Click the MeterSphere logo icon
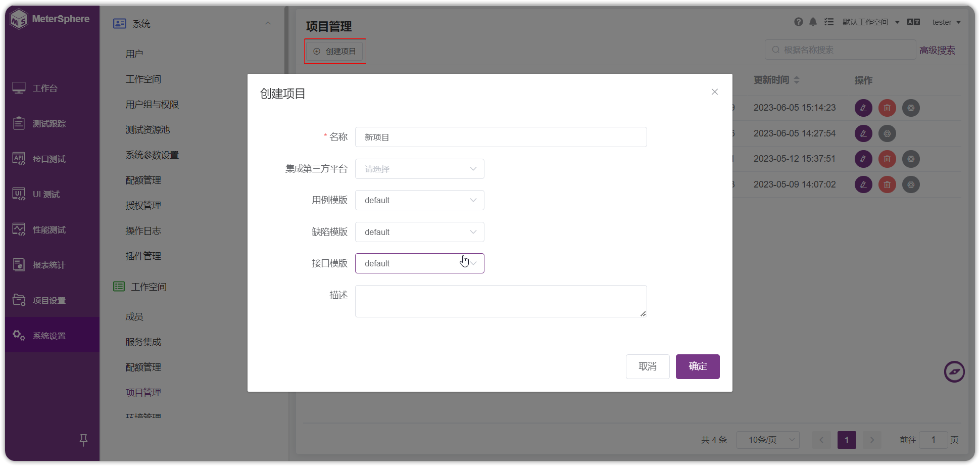980x466 pixels. [x=19, y=19]
